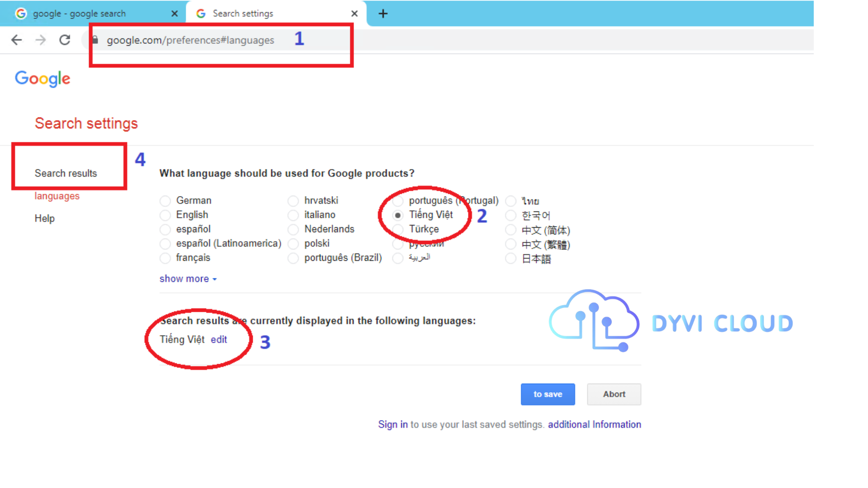
Task: Click the 'Search settings' heading
Action: click(86, 123)
